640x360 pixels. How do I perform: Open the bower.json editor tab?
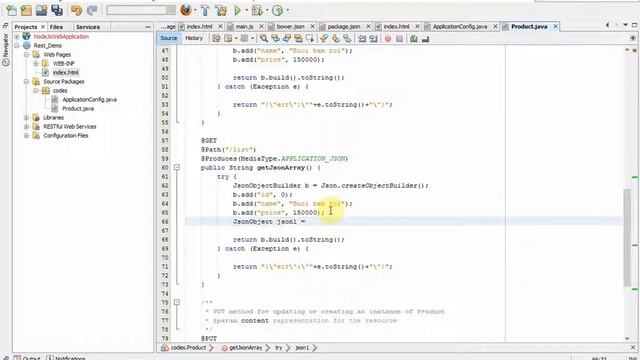[290, 26]
